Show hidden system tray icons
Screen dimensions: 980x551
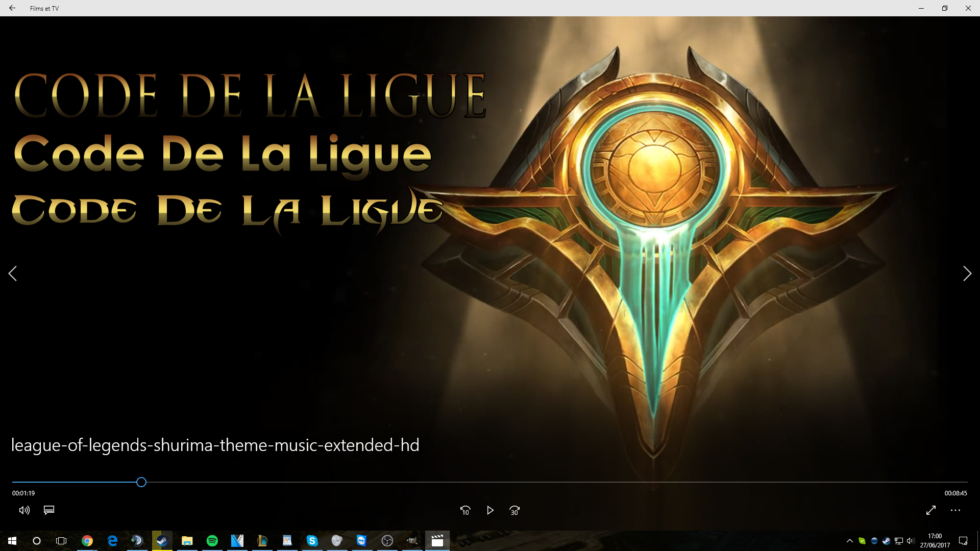[850, 541]
